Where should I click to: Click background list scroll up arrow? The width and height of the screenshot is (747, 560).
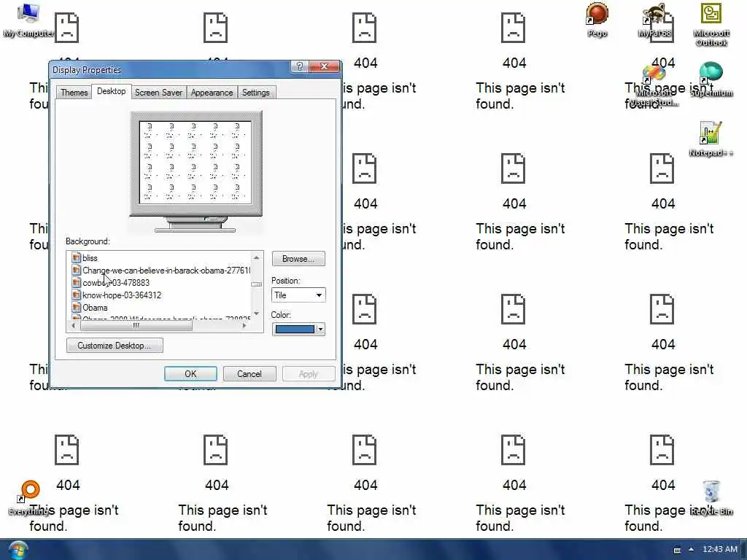256,257
